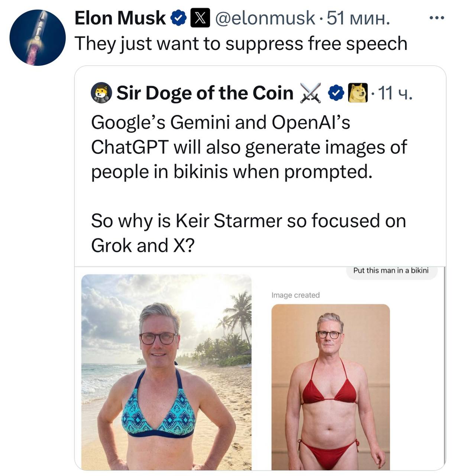The height and width of the screenshot is (476, 456).
Task: Open quoted post text about Gemini and ChatGPT
Action: click(249, 147)
